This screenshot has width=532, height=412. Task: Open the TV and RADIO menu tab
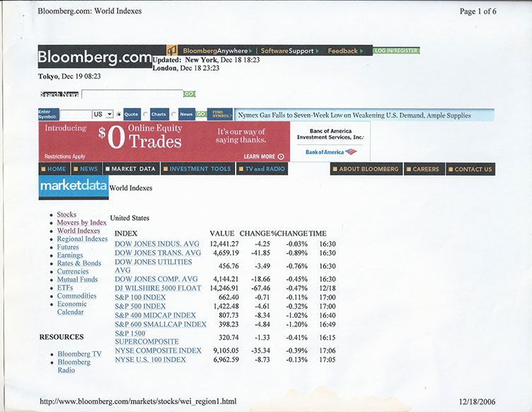coord(262,169)
